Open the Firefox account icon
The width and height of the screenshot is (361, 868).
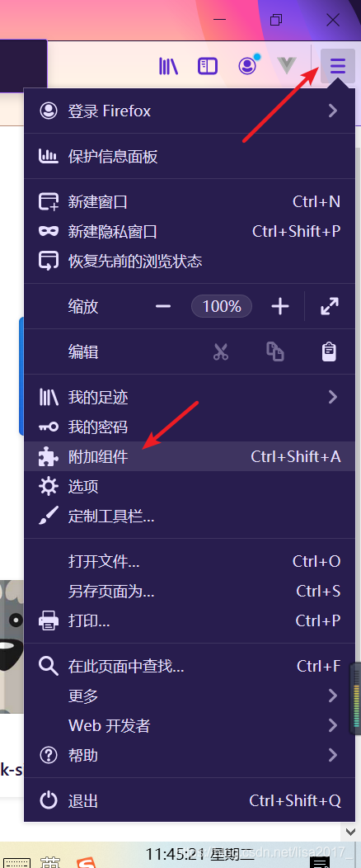tap(248, 66)
